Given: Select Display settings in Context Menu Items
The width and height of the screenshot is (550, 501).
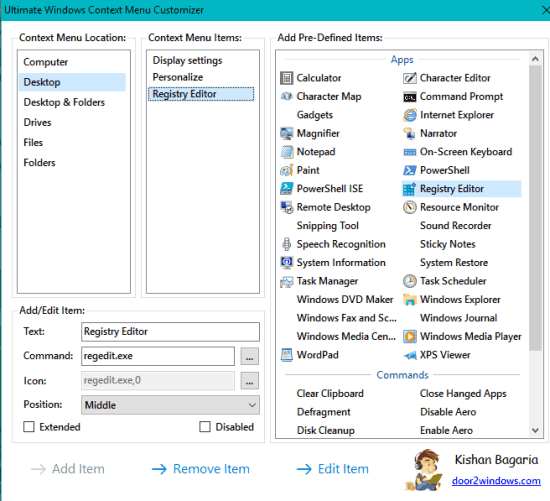Looking at the screenshot, I should pos(201,60).
